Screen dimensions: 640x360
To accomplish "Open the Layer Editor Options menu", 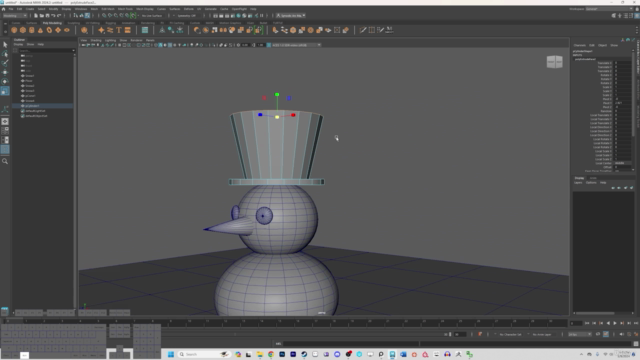I will 591,182.
